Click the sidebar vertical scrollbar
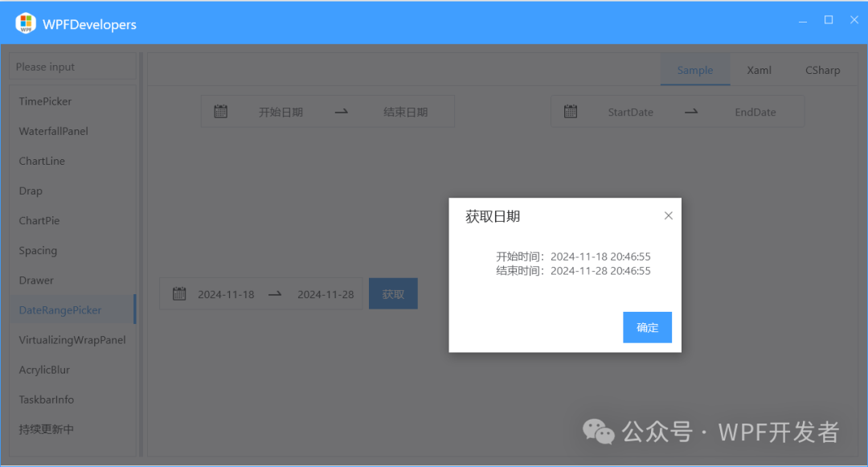This screenshot has height=467, width=868. (141, 255)
